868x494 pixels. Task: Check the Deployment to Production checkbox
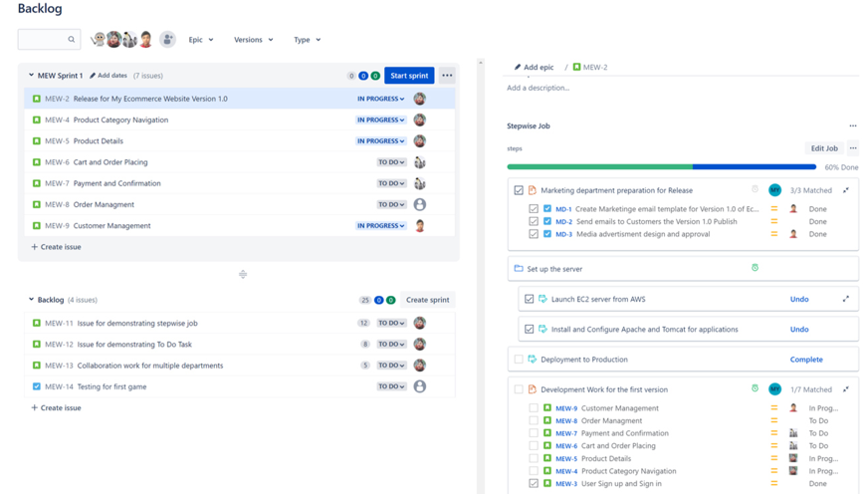(519, 360)
